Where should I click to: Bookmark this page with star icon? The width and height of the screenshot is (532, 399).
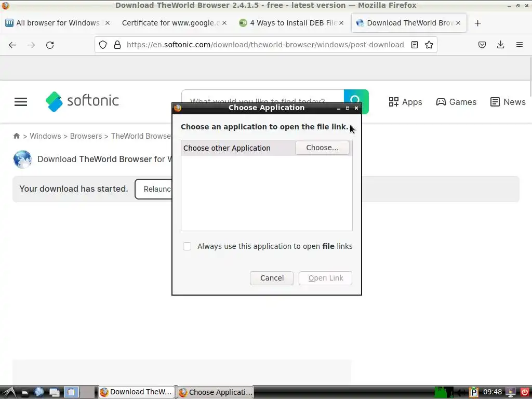pos(429,45)
